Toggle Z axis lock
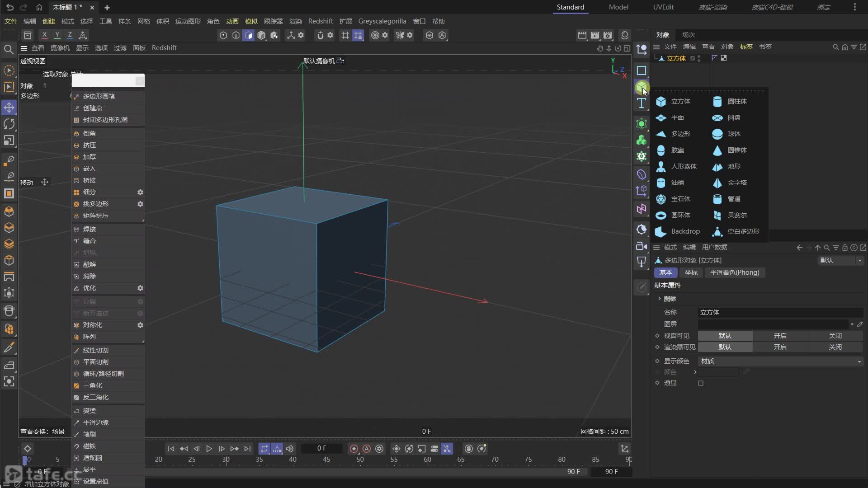Image resolution: width=868 pixels, height=488 pixels. (70, 35)
